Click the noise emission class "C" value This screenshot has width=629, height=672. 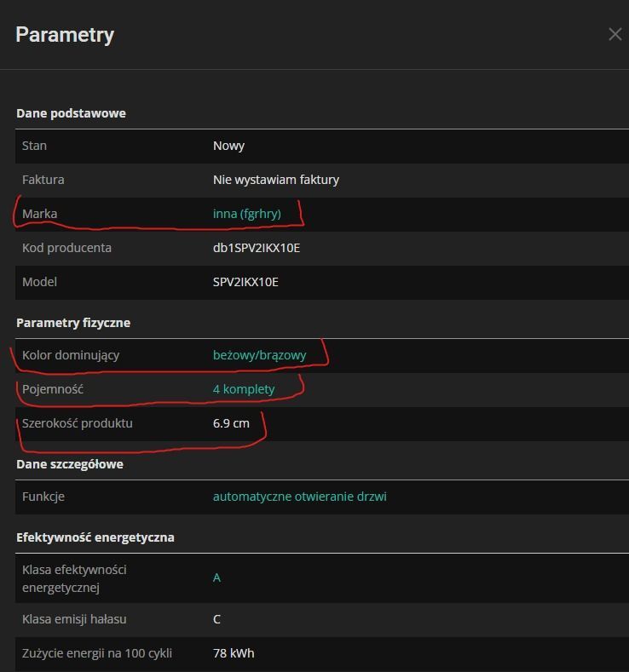[216, 619]
